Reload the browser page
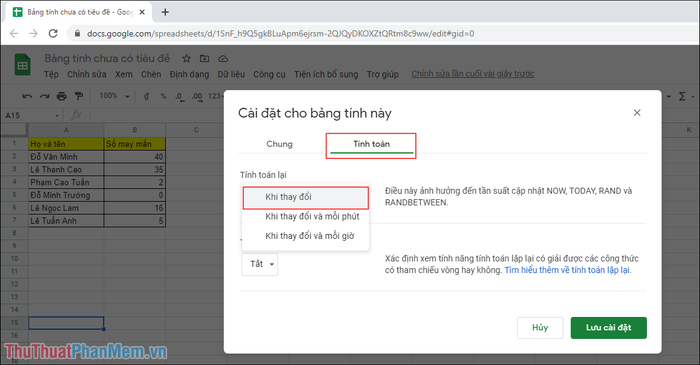This screenshot has width=700, height=365. [53, 33]
